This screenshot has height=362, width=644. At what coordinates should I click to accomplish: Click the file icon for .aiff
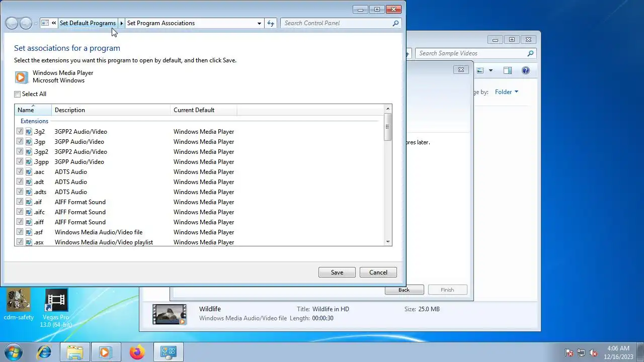(29, 222)
